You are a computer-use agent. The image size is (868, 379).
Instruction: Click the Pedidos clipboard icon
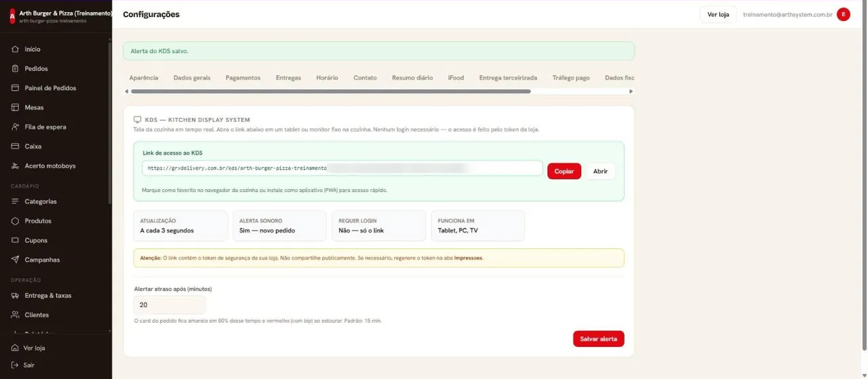[15, 68]
